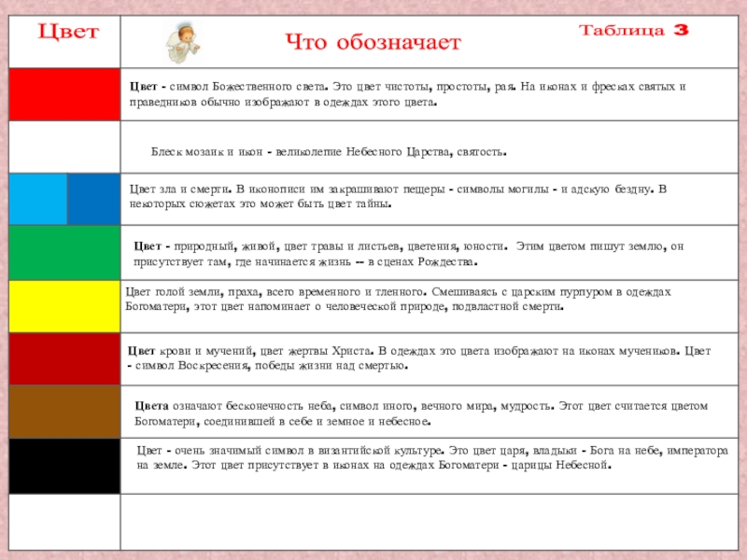Pick the brown color cell
The height and width of the screenshot is (560, 747).
pyautogui.click(x=64, y=412)
